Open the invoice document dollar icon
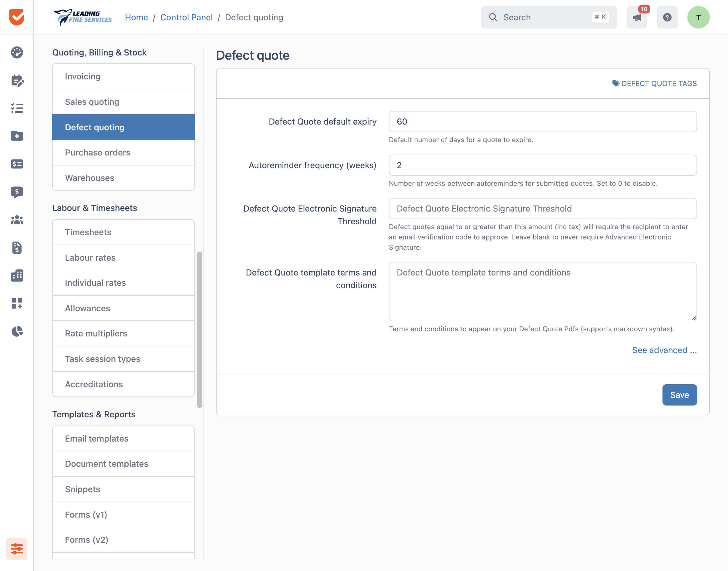This screenshot has height=571, width=728. click(17, 248)
